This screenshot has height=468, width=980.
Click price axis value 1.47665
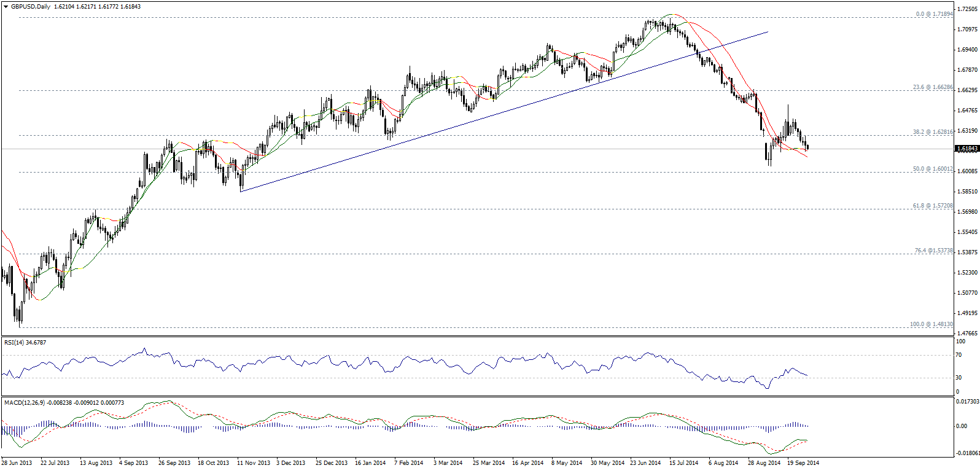pos(968,333)
